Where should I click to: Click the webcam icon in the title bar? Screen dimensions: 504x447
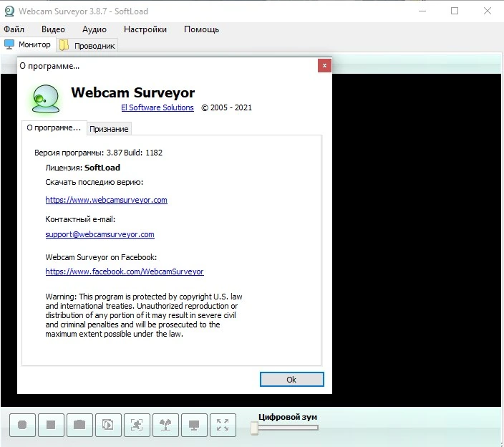click(9, 11)
